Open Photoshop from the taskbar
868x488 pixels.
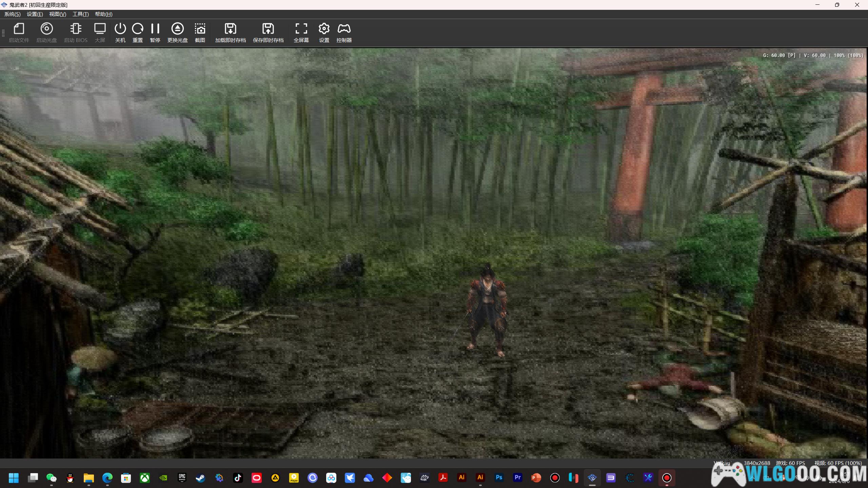coord(499,478)
